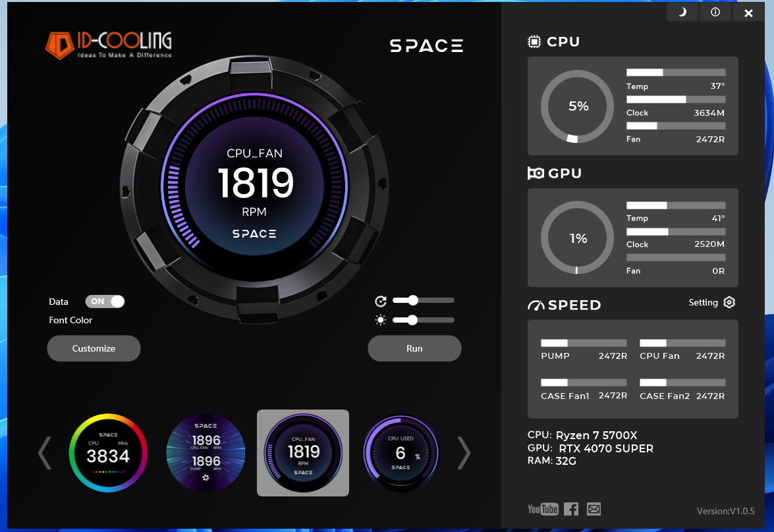Select the CPU_FAN 1819 RPM theme thumbnail

(303, 453)
